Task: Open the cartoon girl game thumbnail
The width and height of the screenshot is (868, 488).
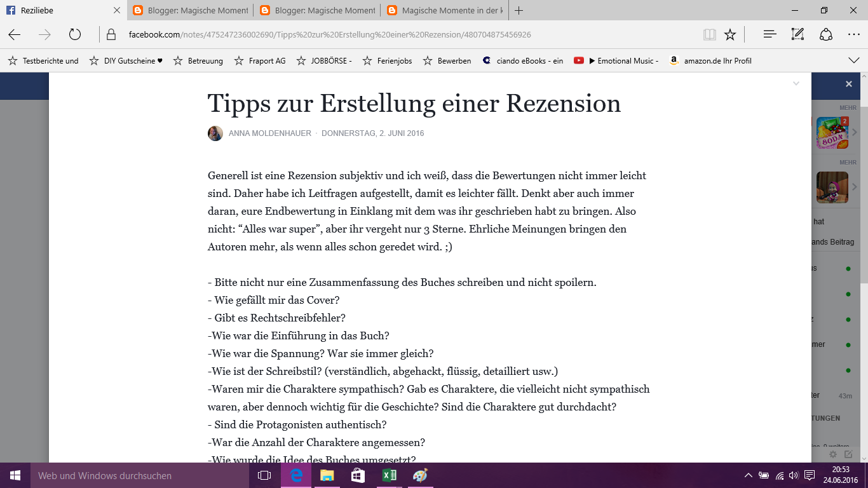Action: (x=832, y=187)
